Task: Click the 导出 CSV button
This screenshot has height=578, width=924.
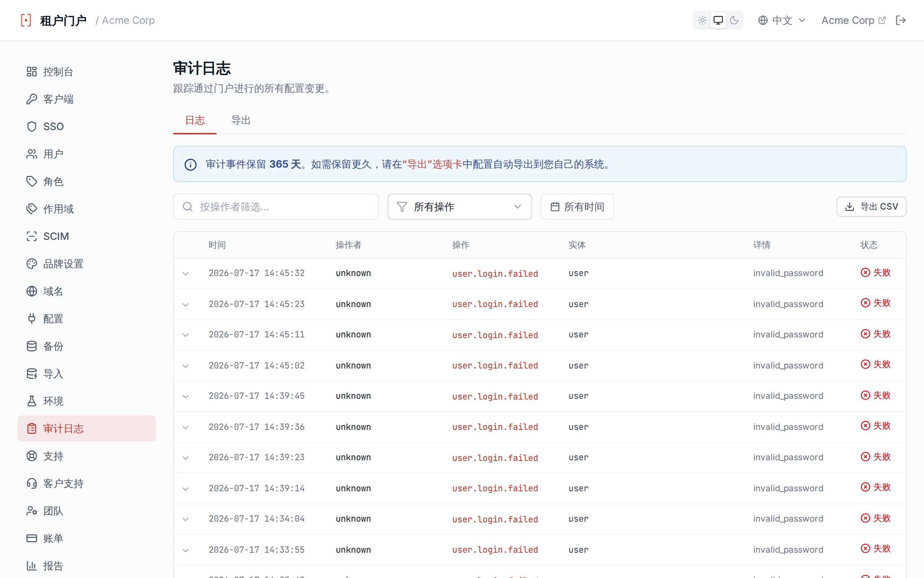Action: point(871,207)
